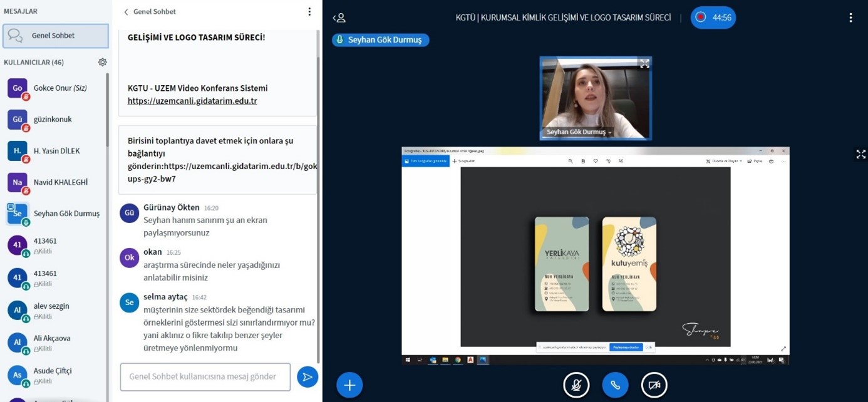This screenshot has width=868, height=402.
Task: Click the recording indicator showing 44:56
Action: (x=713, y=18)
